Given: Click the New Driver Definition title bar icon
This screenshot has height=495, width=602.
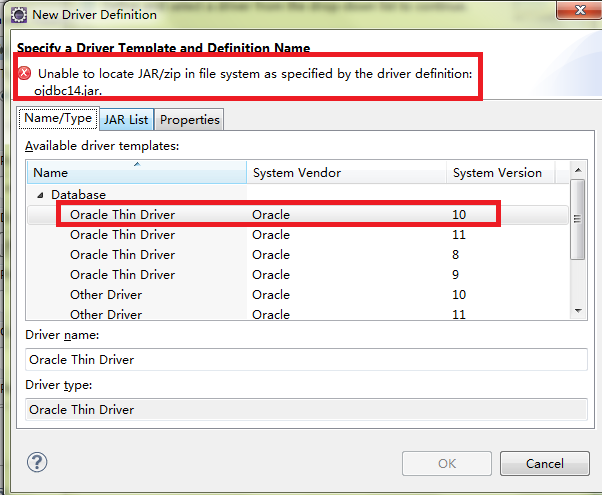Looking at the screenshot, I should pos(18,15).
